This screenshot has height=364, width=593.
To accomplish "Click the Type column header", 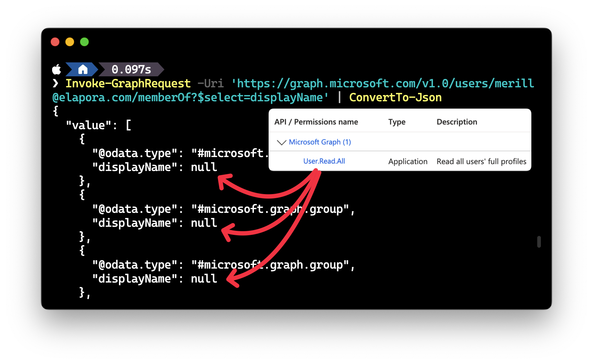I will (x=397, y=122).
